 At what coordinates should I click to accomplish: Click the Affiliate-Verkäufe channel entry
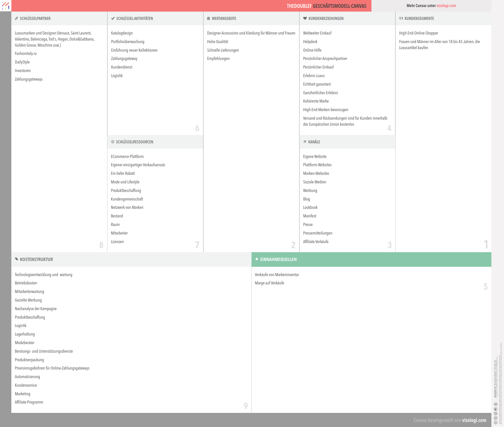[x=316, y=242]
